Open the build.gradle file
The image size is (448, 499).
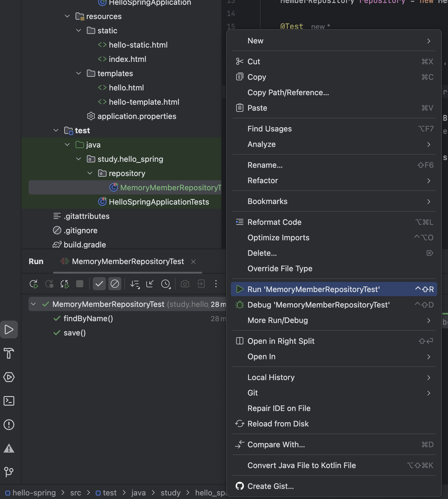tap(85, 245)
